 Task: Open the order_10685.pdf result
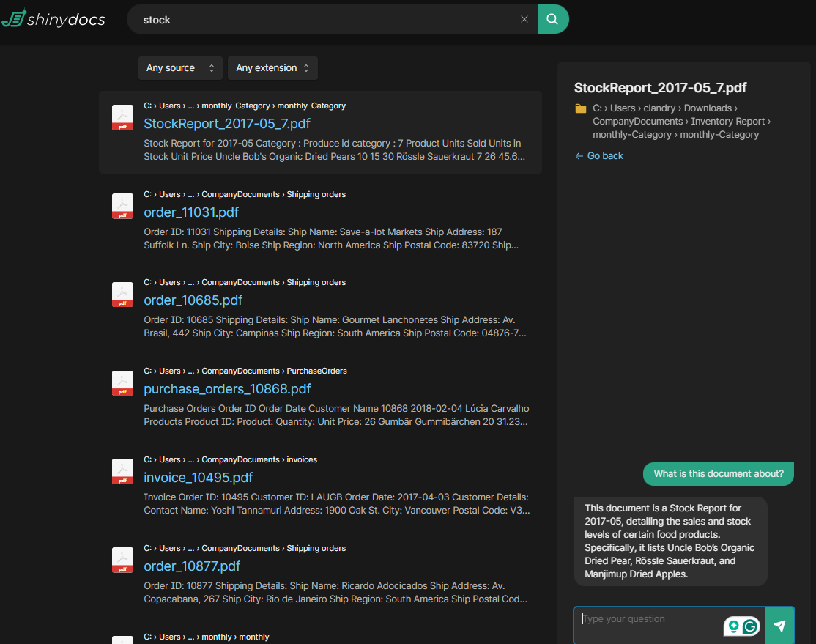coord(193,300)
